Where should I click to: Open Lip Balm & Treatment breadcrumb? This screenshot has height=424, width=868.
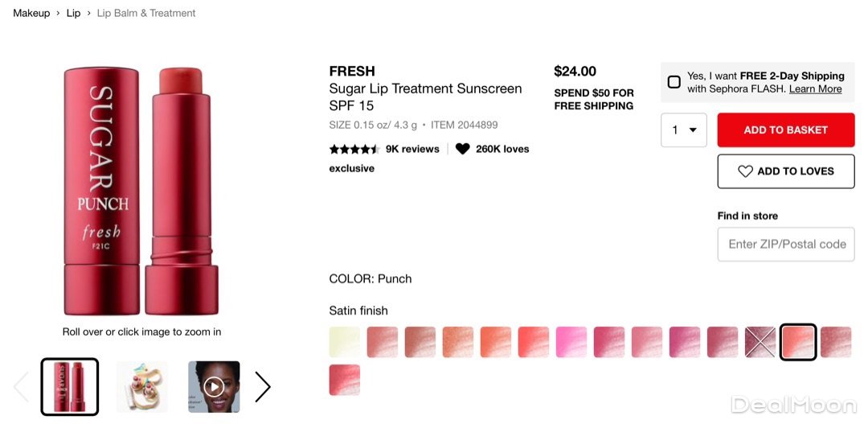click(146, 13)
